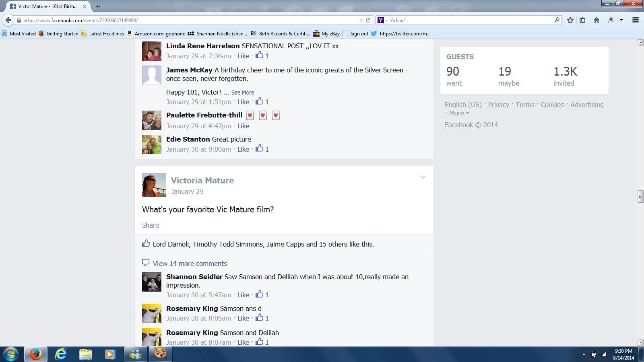Open Victoria Mature's profile photo thumbnail
The width and height of the screenshot is (644, 362).
point(154,185)
